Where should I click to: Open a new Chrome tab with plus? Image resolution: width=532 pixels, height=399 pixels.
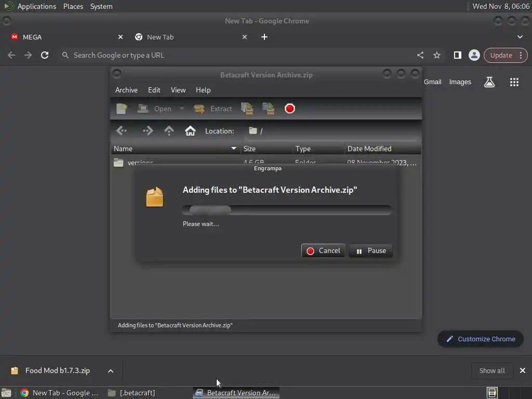tap(264, 37)
